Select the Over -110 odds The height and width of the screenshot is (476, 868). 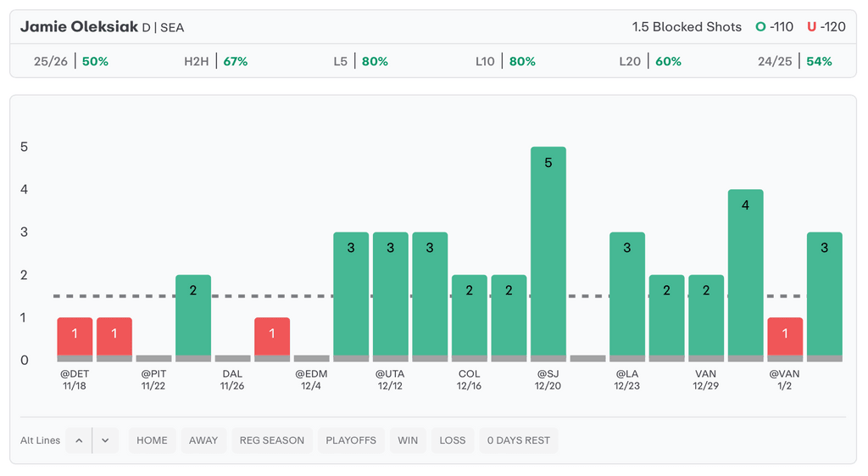(x=775, y=27)
